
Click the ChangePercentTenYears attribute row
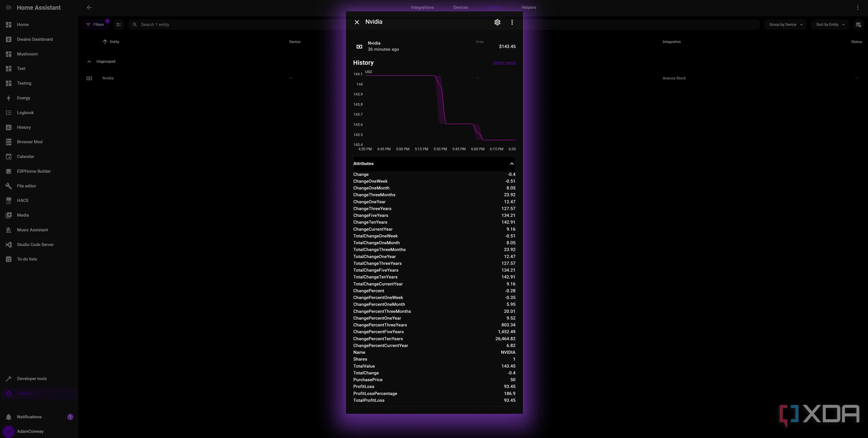pos(434,339)
